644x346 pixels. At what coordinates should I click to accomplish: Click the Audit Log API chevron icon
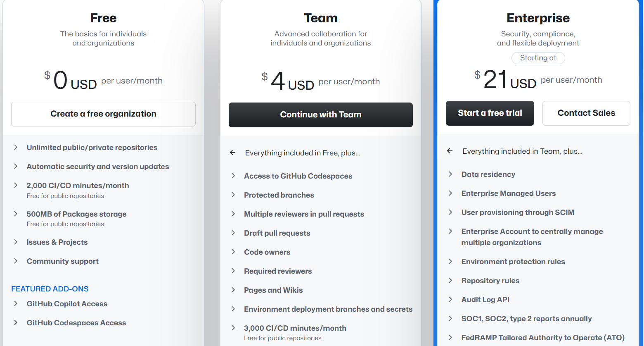[x=450, y=300]
